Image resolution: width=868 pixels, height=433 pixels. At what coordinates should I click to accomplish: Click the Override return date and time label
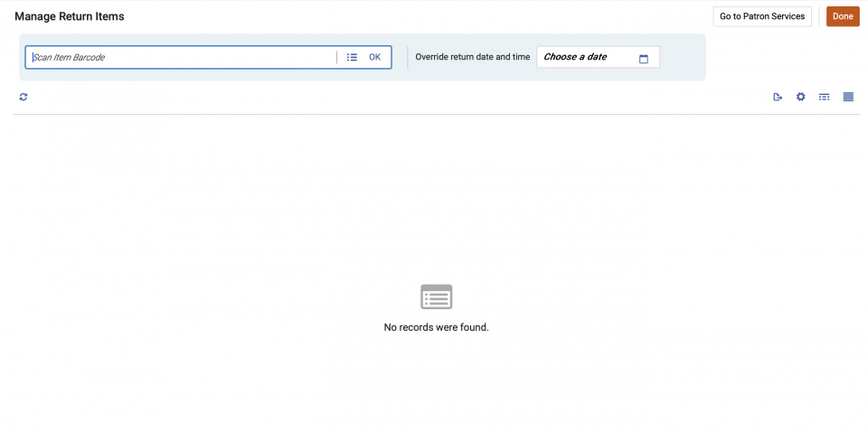472,57
